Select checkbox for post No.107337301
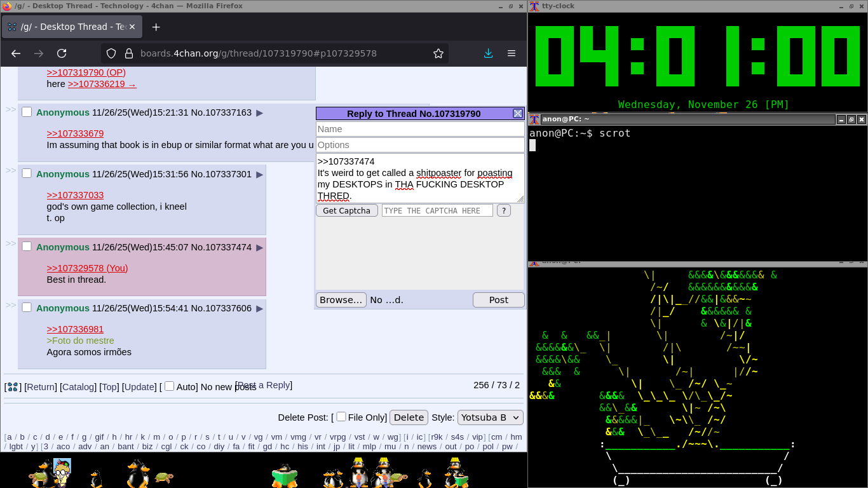 coord(27,173)
